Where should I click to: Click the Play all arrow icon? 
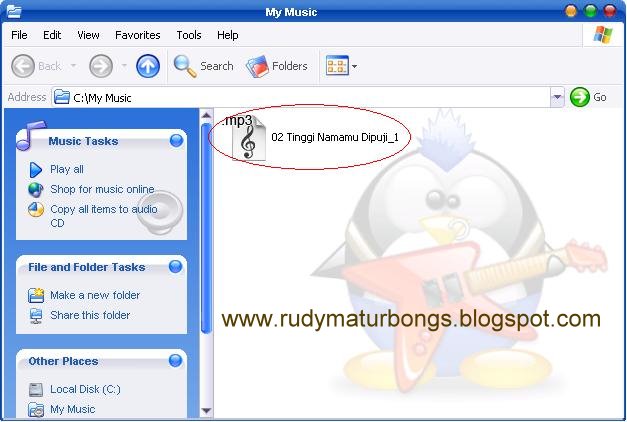pyautogui.click(x=36, y=170)
